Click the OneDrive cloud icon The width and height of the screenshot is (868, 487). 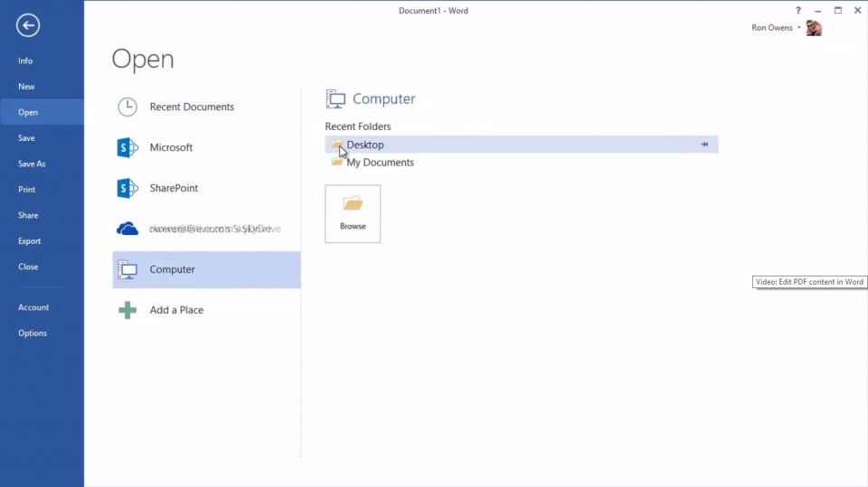click(x=127, y=229)
